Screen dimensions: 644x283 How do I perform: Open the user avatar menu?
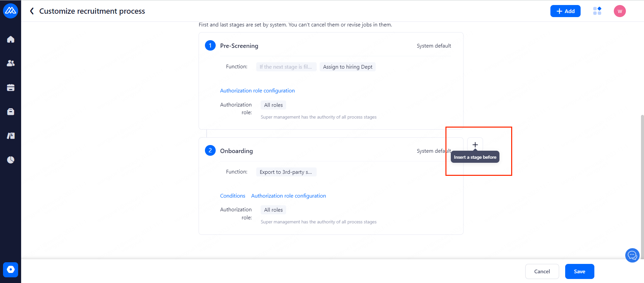pyautogui.click(x=620, y=11)
